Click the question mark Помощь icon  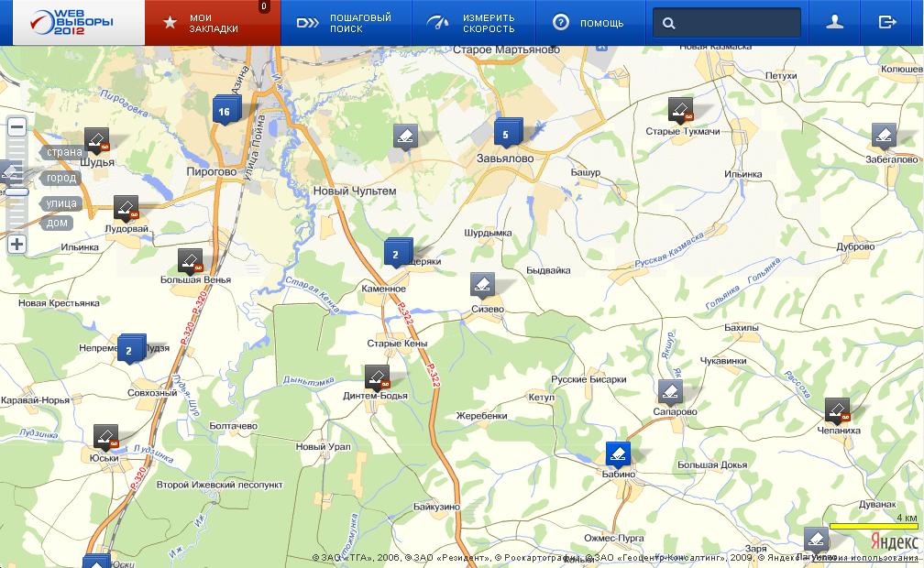tap(560, 23)
